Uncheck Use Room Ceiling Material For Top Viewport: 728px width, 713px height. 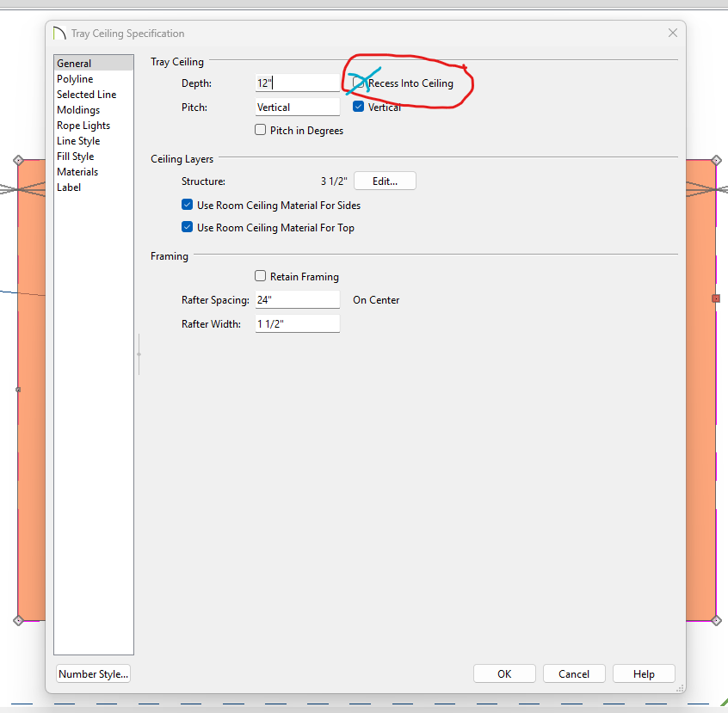187,227
